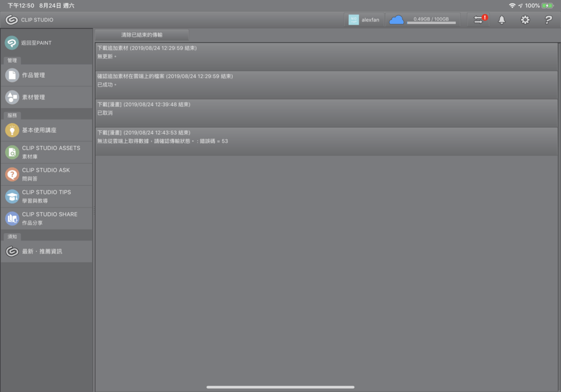The height and width of the screenshot is (392, 561).
Task: Open CLIP STUDIO ASSETS 素材庫 label
Action: (x=51, y=152)
